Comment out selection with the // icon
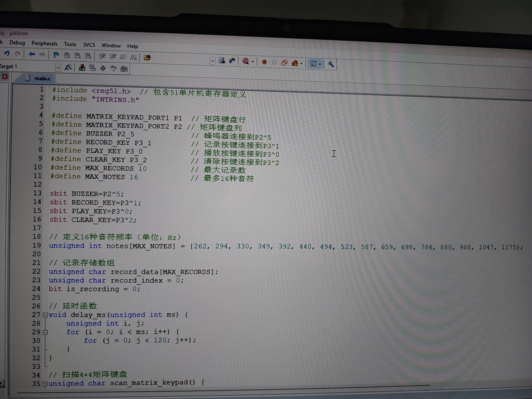The image size is (532, 399). [123, 57]
